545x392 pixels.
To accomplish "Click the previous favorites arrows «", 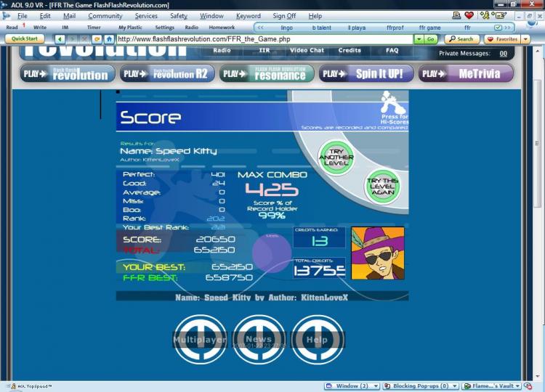I will pos(260,28).
